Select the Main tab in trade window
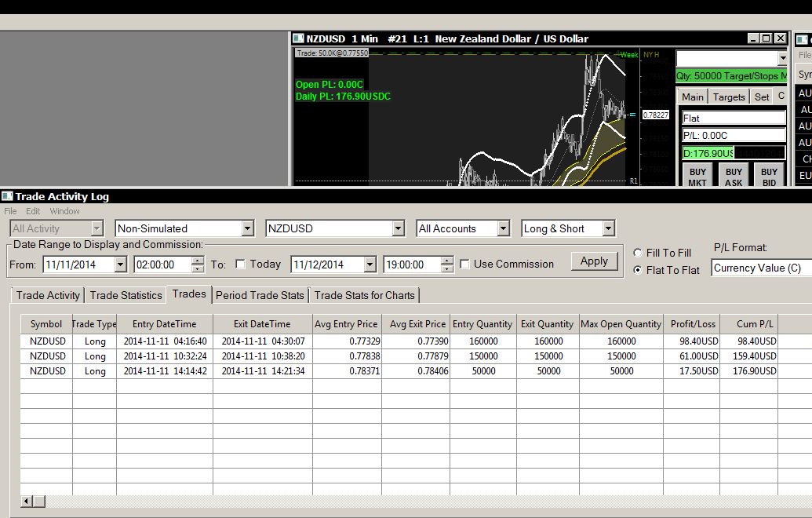 pos(693,97)
